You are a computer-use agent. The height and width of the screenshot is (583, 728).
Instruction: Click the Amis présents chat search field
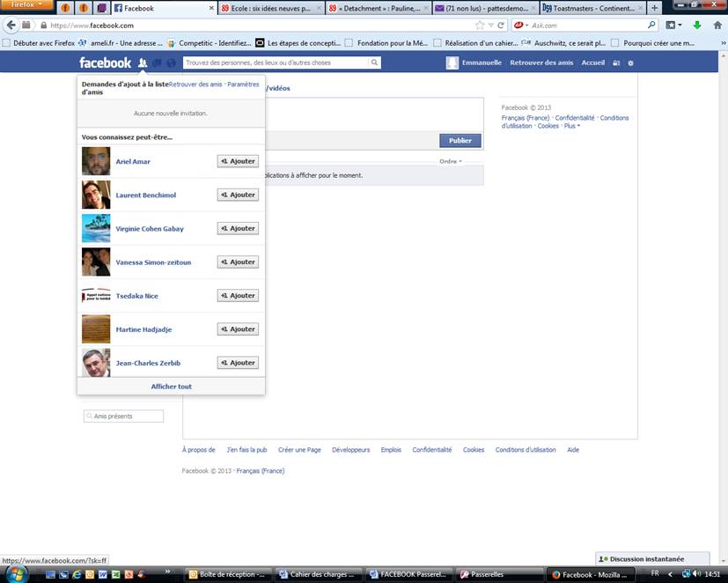(x=123, y=416)
